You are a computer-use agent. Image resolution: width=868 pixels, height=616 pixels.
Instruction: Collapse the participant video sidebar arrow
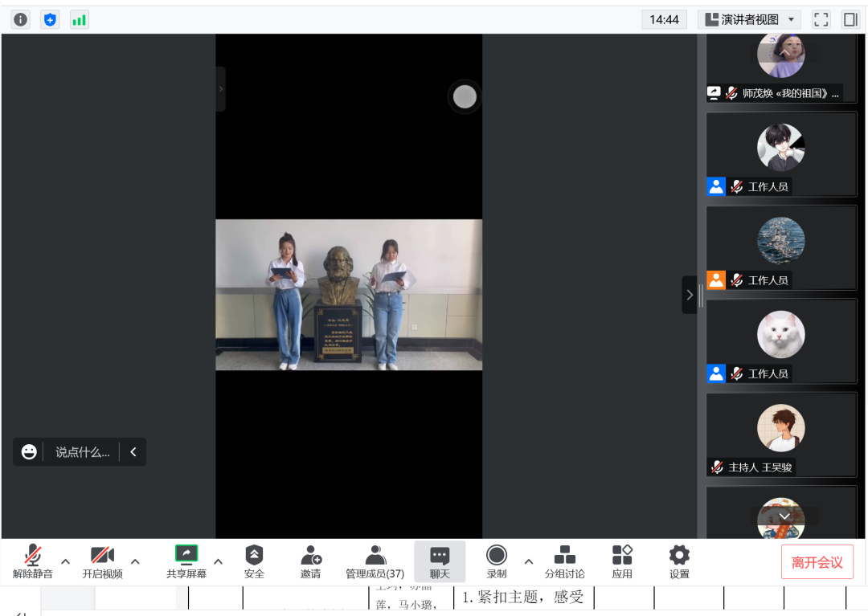689,296
